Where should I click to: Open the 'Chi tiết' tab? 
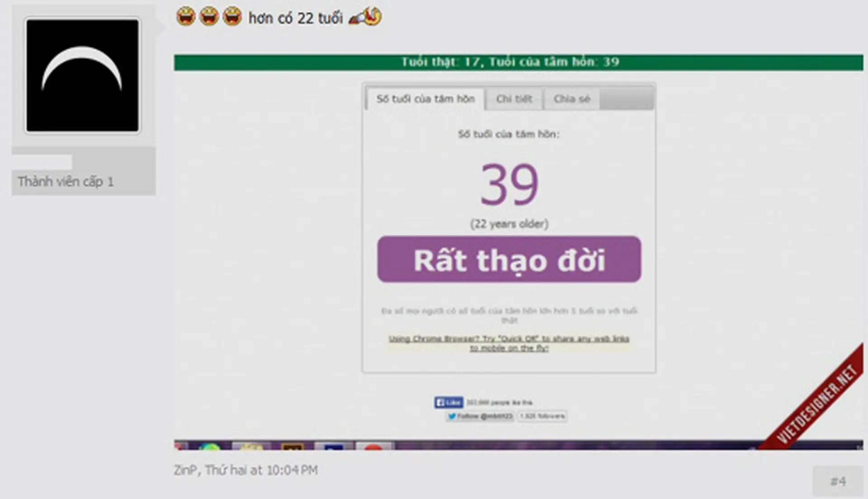tap(514, 99)
